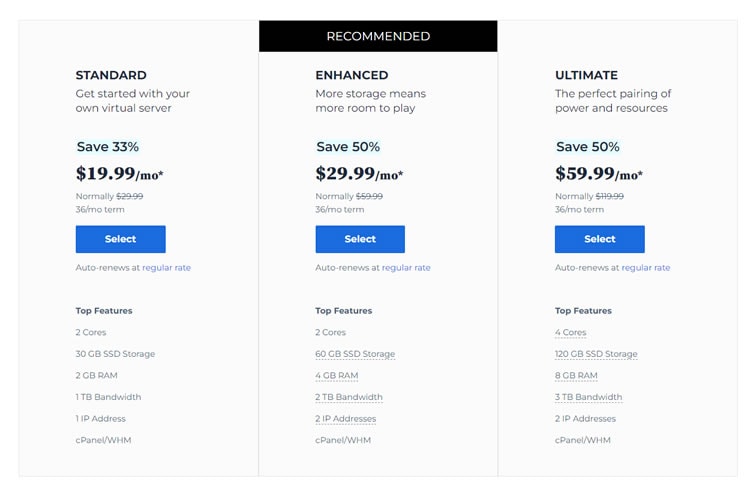Click the ULTIMATE plan heading

tap(586, 75)
